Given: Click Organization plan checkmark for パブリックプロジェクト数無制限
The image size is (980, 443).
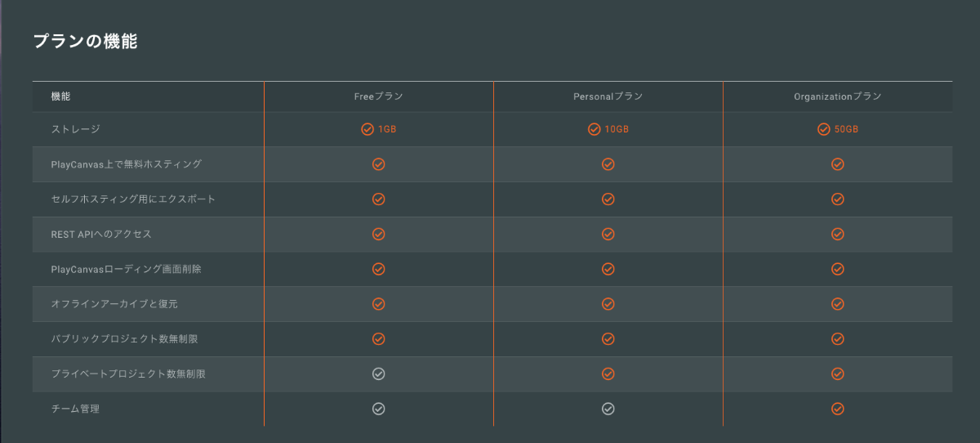Looking at the screenshot, I should 837,338.
